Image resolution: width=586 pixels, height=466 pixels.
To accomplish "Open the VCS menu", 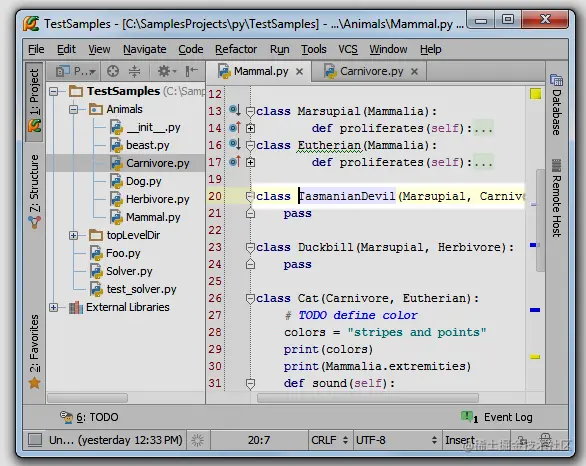I will pos(348,49).
